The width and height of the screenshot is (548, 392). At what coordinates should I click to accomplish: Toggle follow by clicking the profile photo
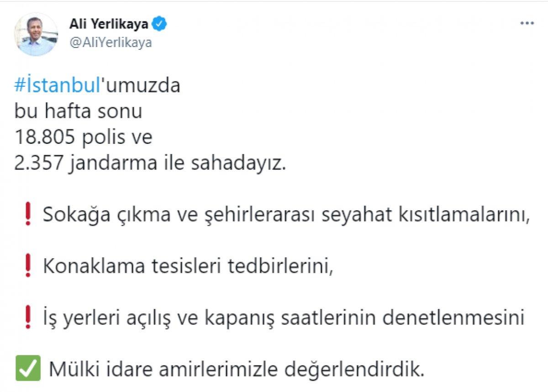click(36, 31)
